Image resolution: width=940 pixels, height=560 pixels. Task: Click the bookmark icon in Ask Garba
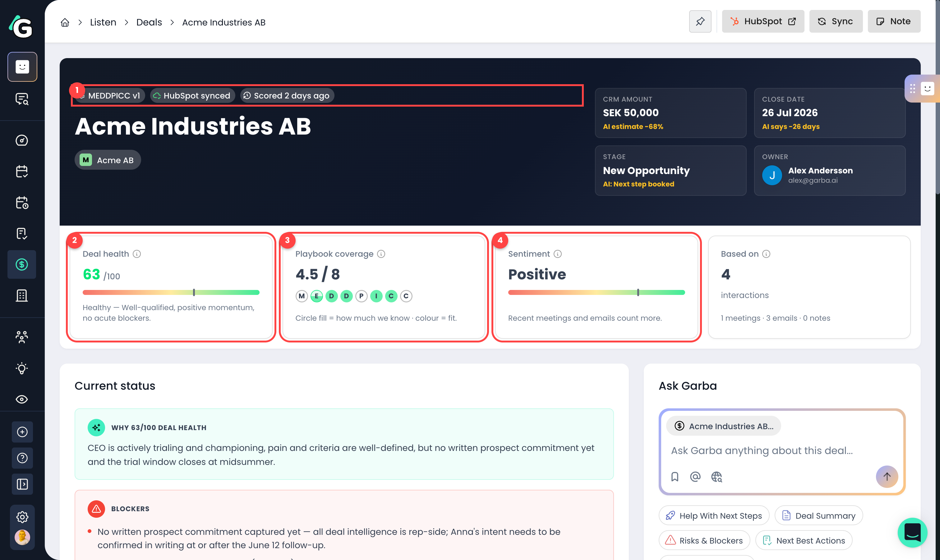pyautogui.click(x=675, y=477)
